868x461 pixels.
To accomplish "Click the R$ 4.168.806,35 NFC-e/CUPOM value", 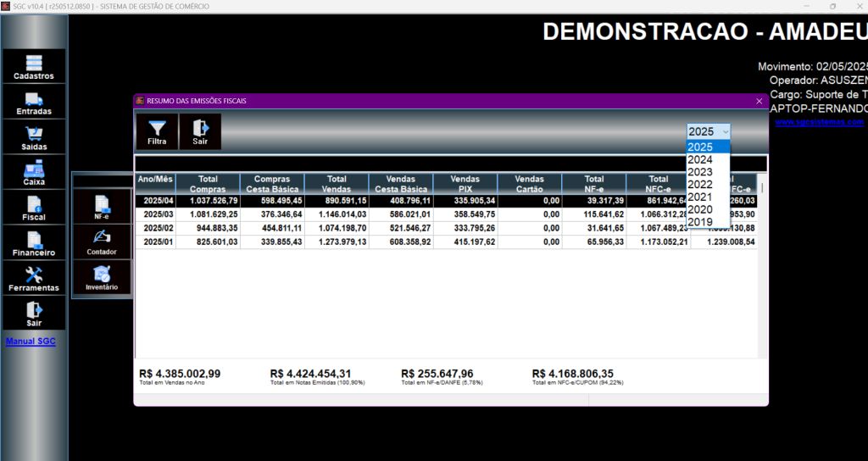I will (x=572, y=374).
